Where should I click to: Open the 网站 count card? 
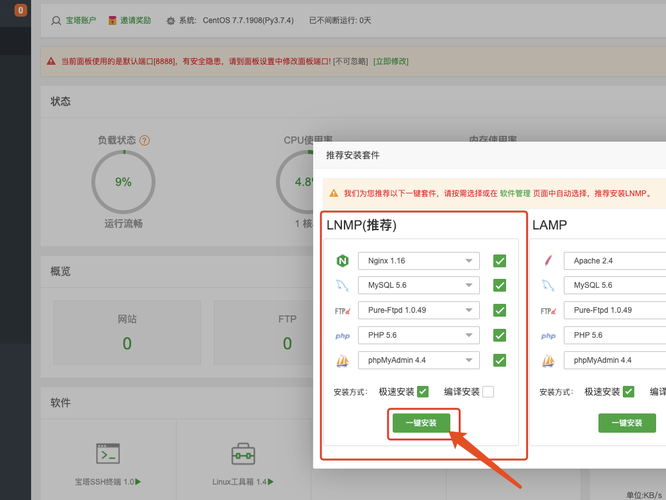(x=127, y=333)
